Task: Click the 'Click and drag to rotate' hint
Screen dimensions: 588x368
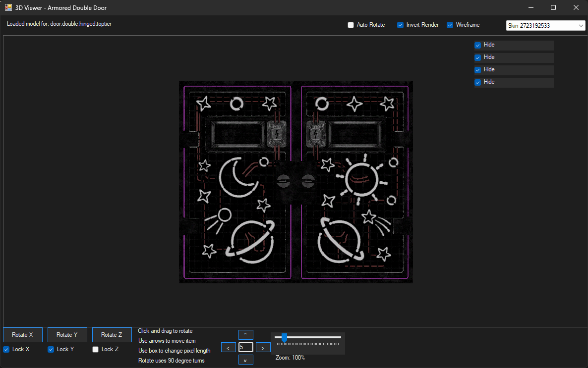Action: point(165,331)
